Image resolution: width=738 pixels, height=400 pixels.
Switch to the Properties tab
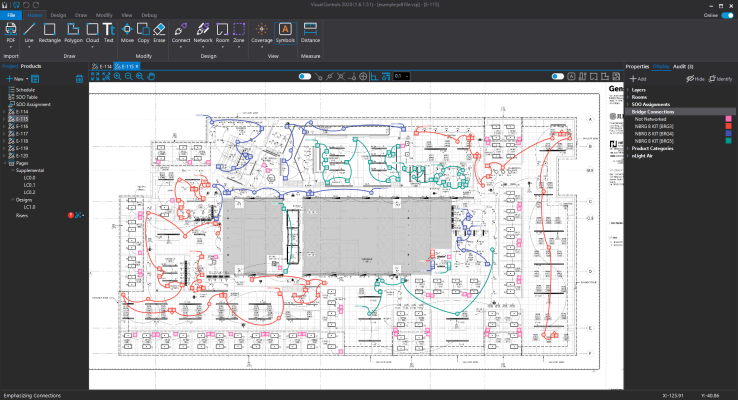[x=637, y=66]
